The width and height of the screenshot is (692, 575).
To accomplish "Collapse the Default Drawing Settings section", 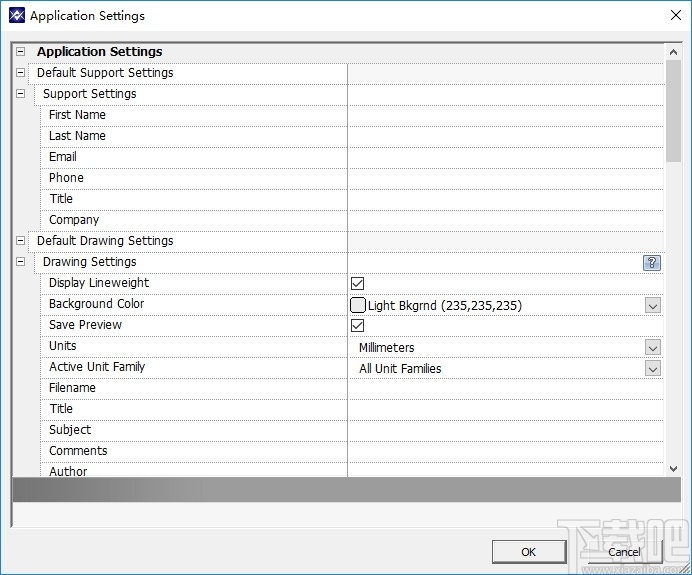I will tap(20, 241).
